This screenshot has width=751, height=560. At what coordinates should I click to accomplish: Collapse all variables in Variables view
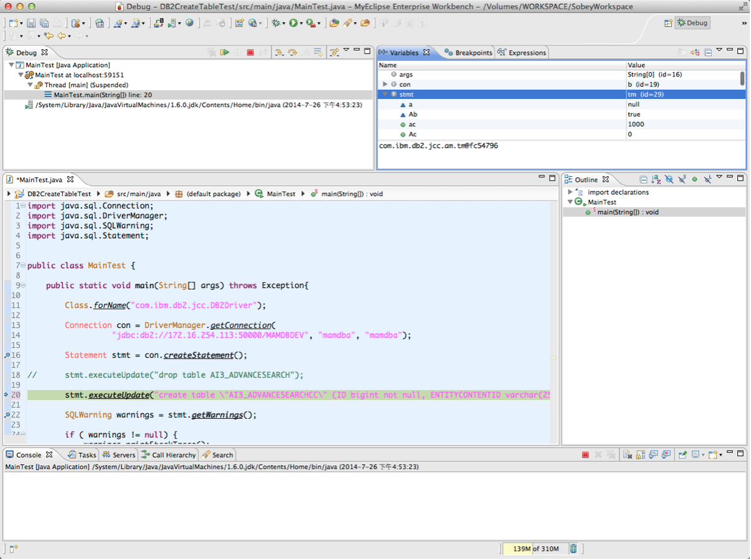point(708,53)
